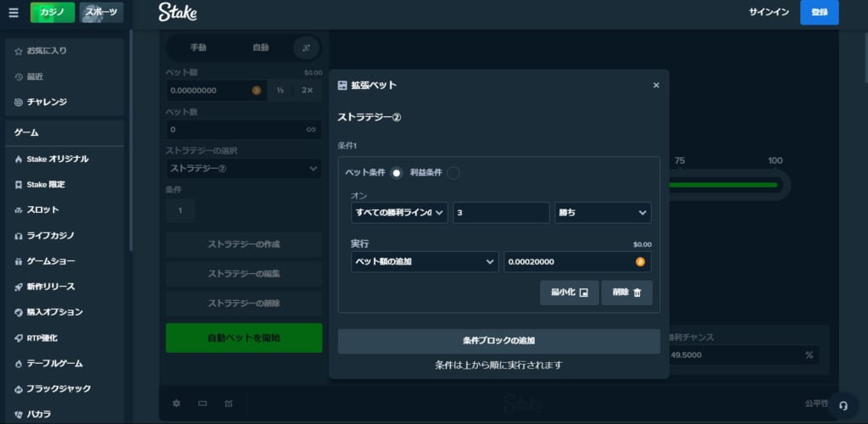Click the minimize icon in 最小化 button

583,293
